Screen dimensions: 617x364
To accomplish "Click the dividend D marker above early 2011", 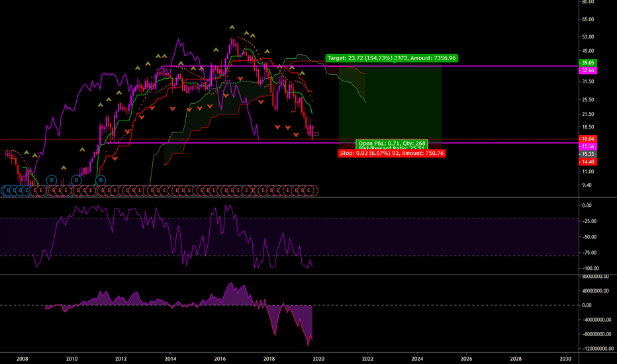I will tap(101, 180).
